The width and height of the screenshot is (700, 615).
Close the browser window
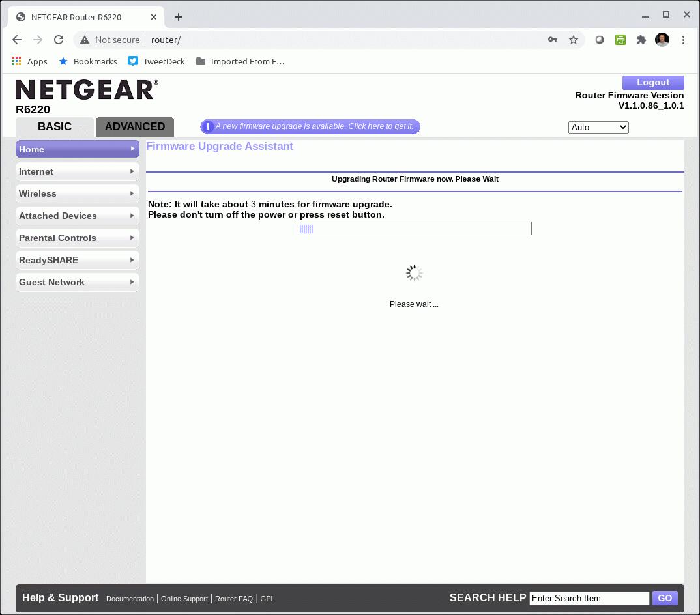point(686,15)
